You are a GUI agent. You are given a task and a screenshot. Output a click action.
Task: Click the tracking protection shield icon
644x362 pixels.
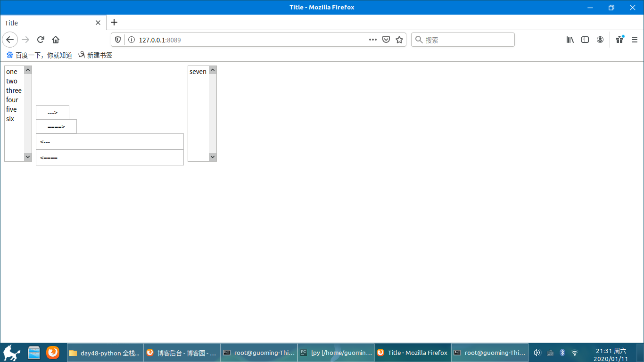(118, 40)
